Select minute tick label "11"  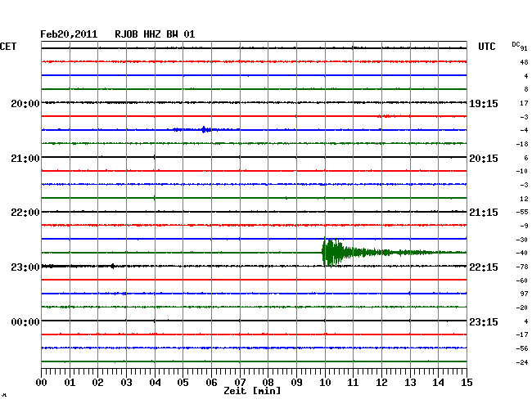[x=353, y=382]
